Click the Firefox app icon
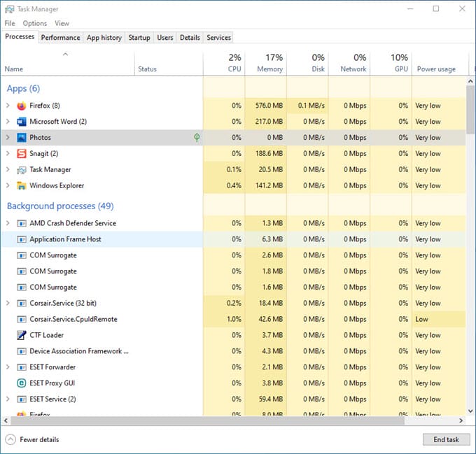Screen dimensions: 476x454 point(22,106)
